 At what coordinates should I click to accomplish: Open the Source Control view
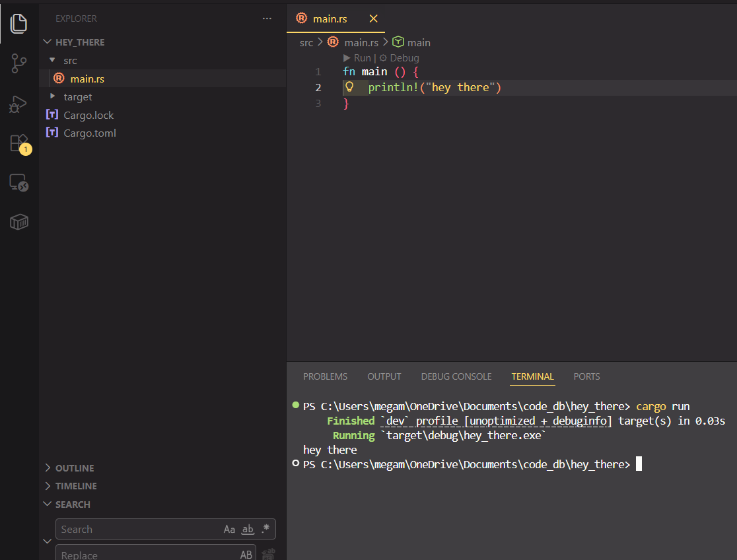(18, 63)
